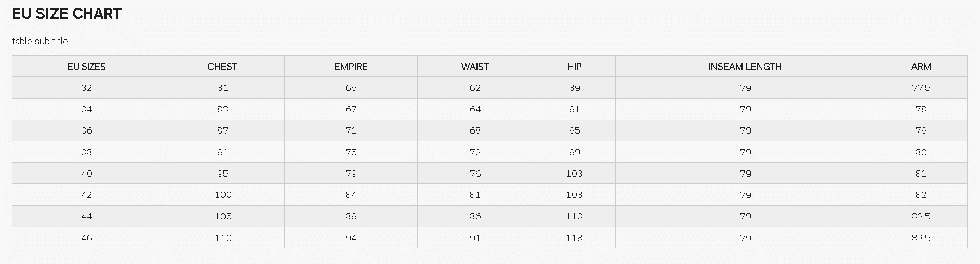Select the EU size 32 cell
The height and width of the screenshot is (264, 980).
87,88
